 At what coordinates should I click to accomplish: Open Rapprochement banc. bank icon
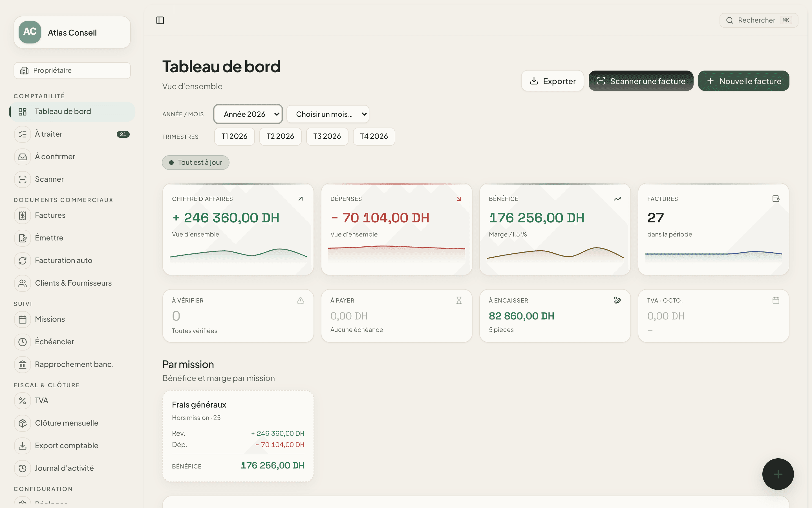click(x=23, y=364)
